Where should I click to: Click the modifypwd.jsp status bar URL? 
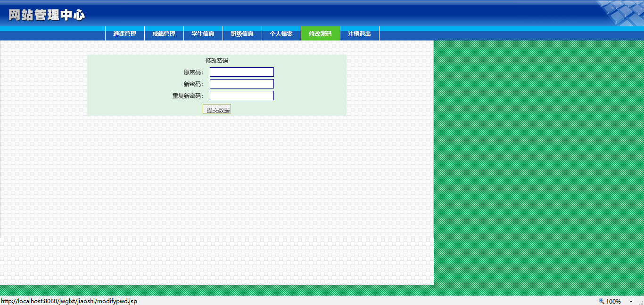click(69, 301)
